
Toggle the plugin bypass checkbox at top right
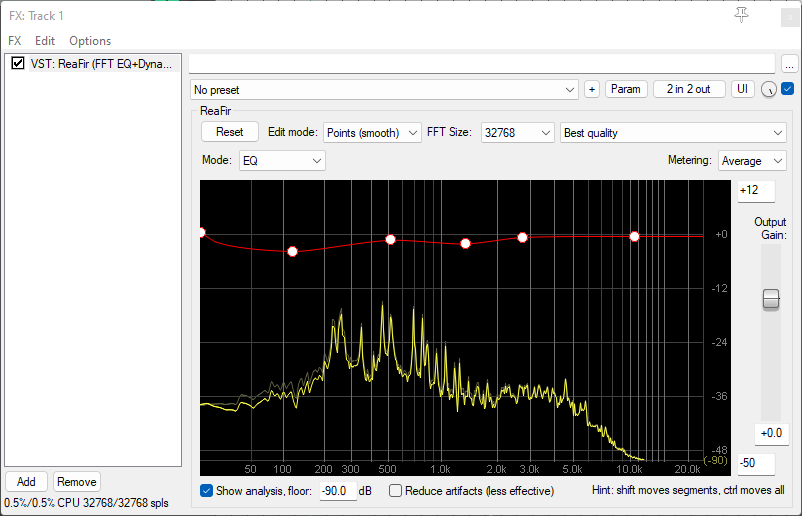click(788, 89)
